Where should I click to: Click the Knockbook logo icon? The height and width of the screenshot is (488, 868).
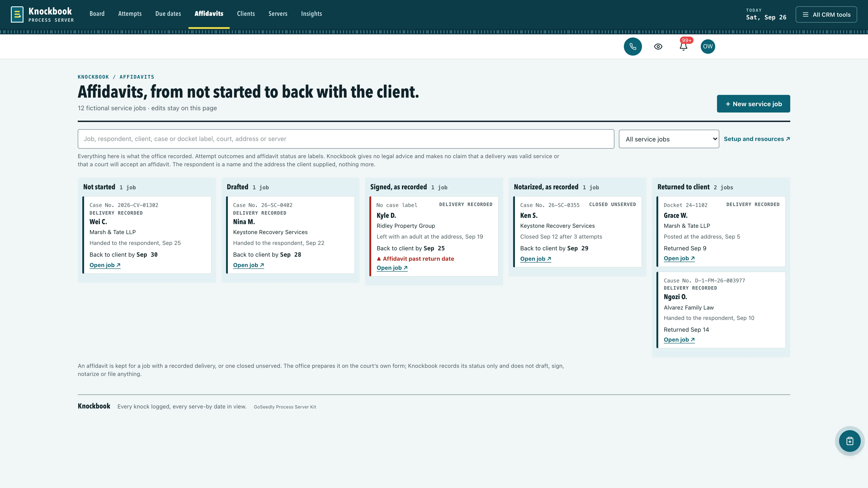click(17, 14)
